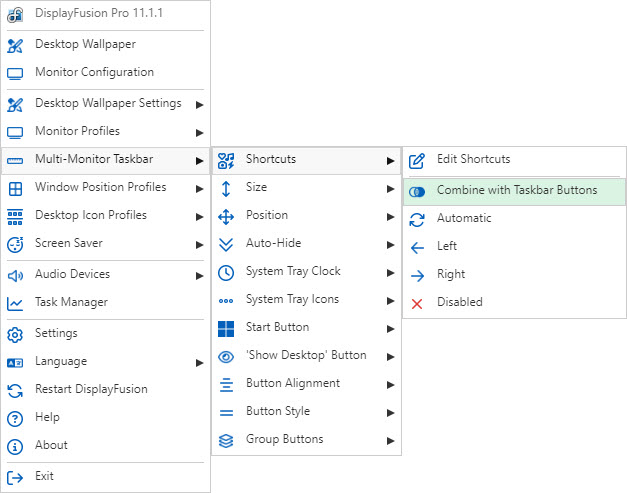
Task: Click the Help question mark icon
Action: (15, 419)
